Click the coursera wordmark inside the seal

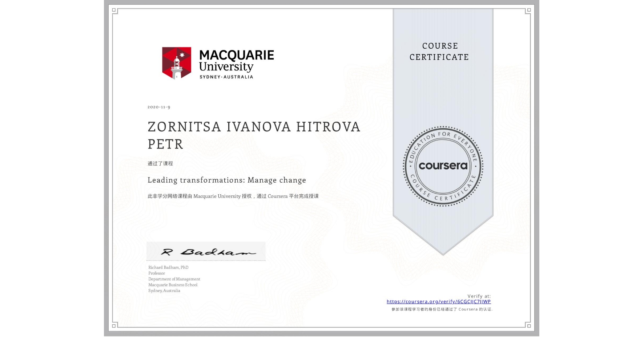point(443,166)
